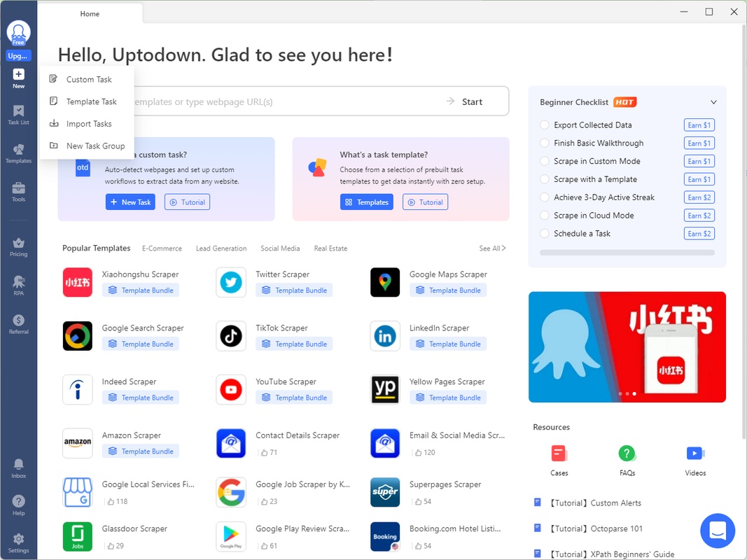Open the user profile avatar
The height and width of the screenshot is (560, 747).
19,33
